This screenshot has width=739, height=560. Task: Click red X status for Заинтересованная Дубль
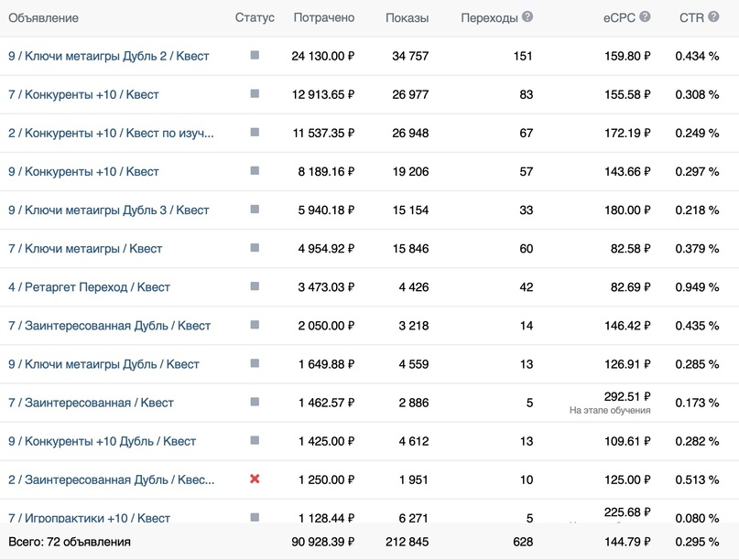(x=255, y=479)
